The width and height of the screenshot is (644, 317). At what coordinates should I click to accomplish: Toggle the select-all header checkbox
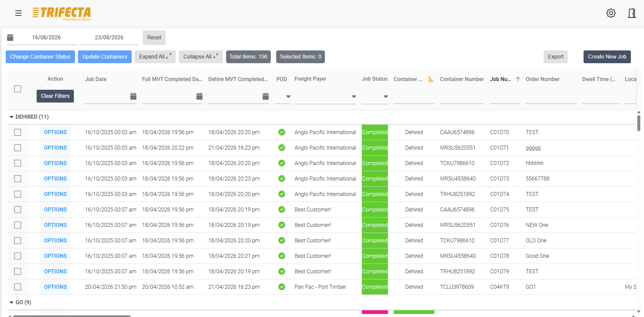point(18,89)
